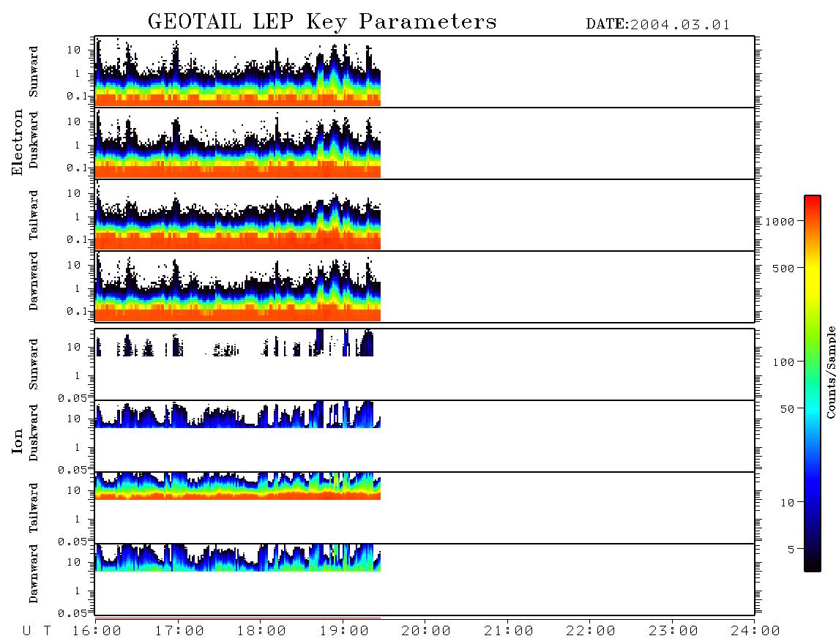The height and width of the screenshot is (644, 836).
Task: Click the Electron Duskward panel label
Action: pos(34,140)
